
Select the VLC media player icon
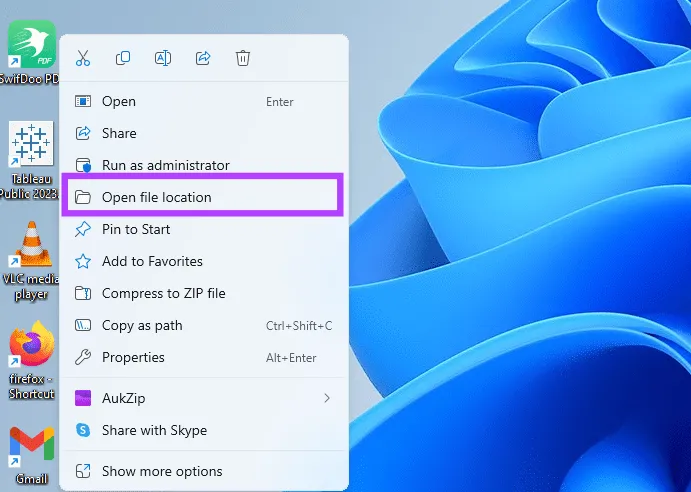coord(31,255)
